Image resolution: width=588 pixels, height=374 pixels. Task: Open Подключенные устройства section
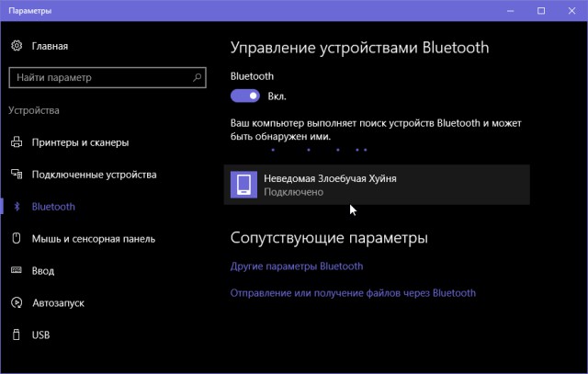click(x=94, y=175)
